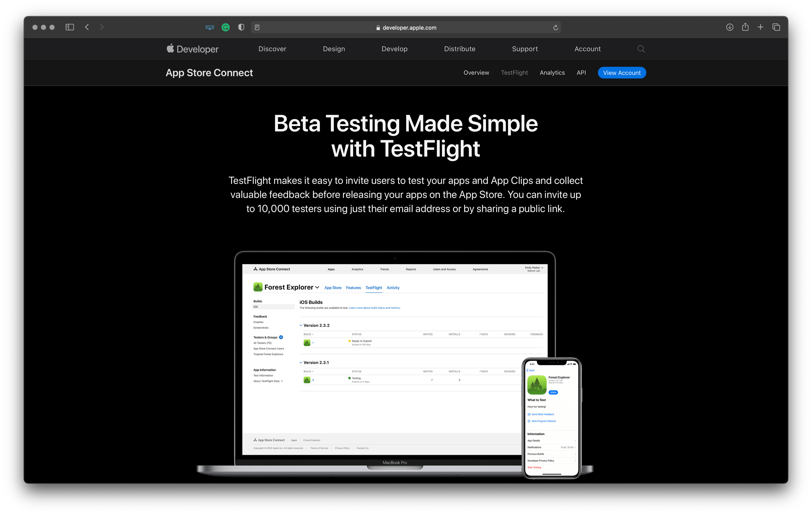Open the Safari downloads icon
Image resolution: width=812 pixels, height=515 pixels.
click(x=730, y=27)
